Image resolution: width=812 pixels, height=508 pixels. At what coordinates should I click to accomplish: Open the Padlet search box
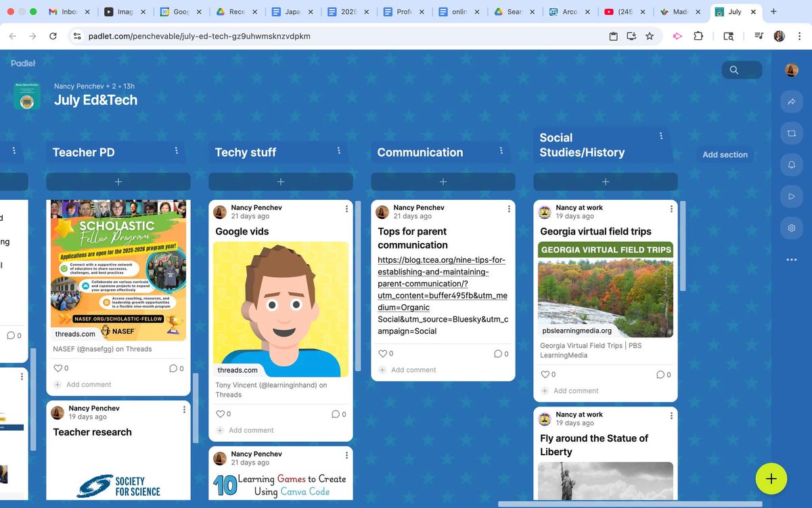coord(742,70)
